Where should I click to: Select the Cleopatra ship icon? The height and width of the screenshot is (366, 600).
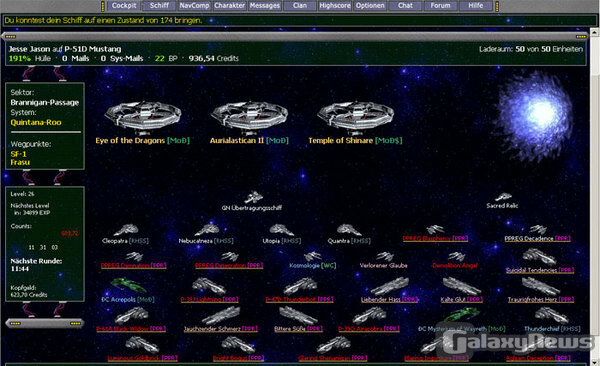coord(126,230)
